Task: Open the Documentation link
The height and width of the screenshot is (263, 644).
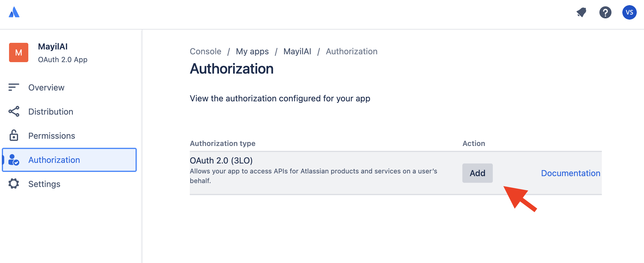Action: (571, 173)
